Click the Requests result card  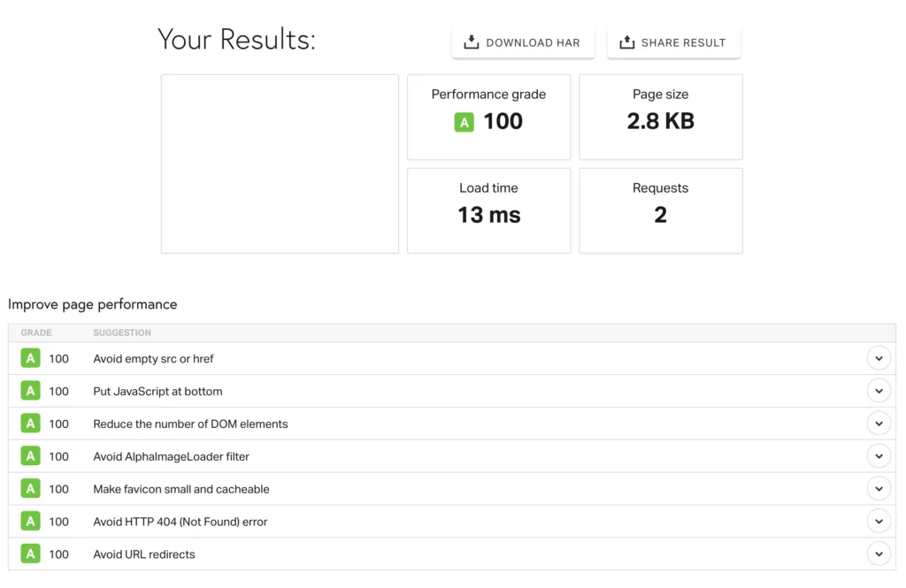[660, 210]
